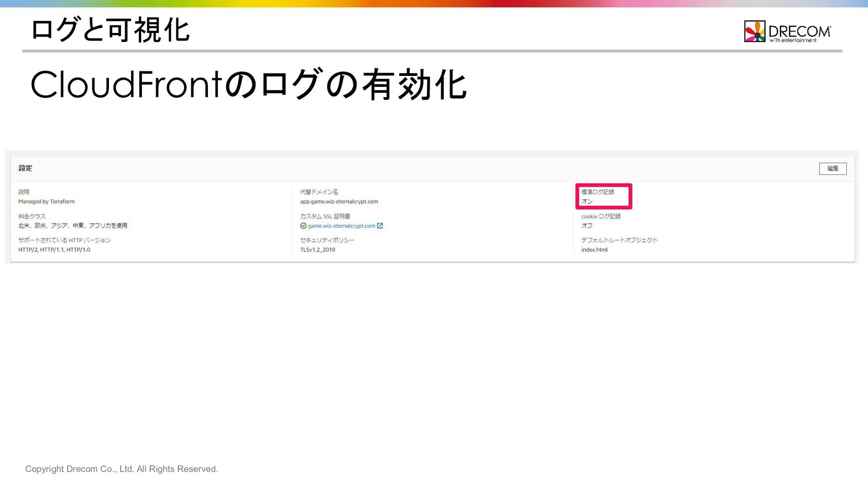Click the index.html default root object
Screen dimensions: 868x488
pyautogui.click(x=594, y=250)
